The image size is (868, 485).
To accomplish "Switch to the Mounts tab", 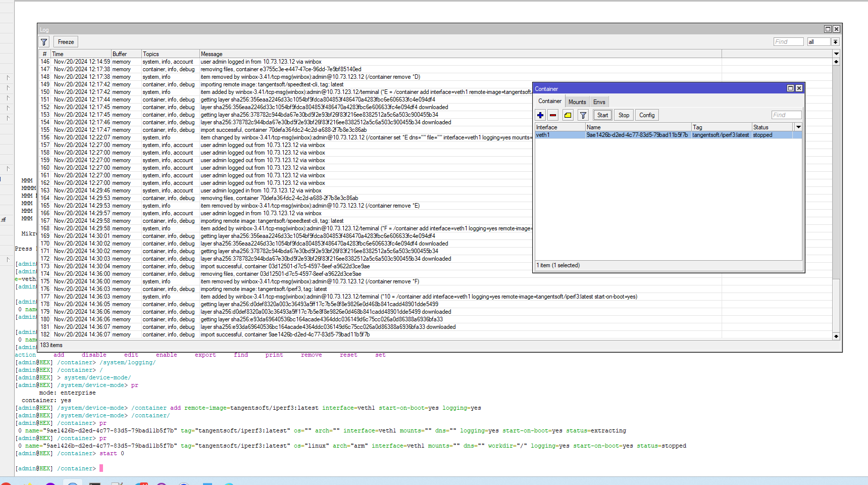I will 577,102.
